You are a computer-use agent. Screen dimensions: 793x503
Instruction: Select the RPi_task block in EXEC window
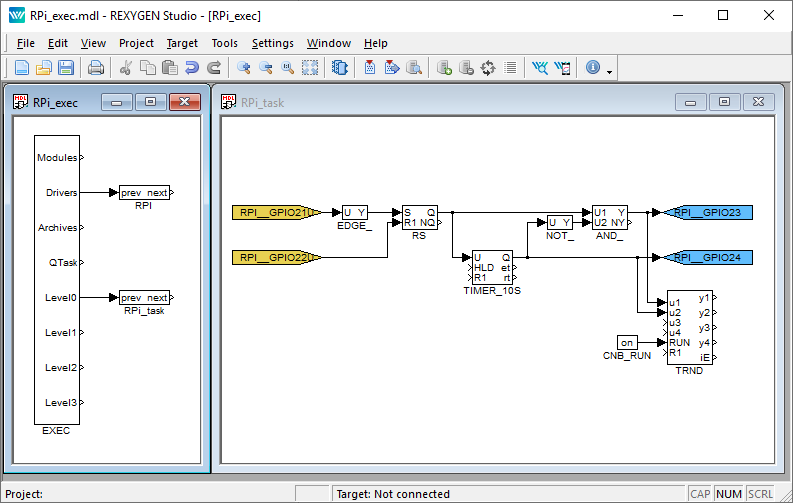tap(144, 298)
